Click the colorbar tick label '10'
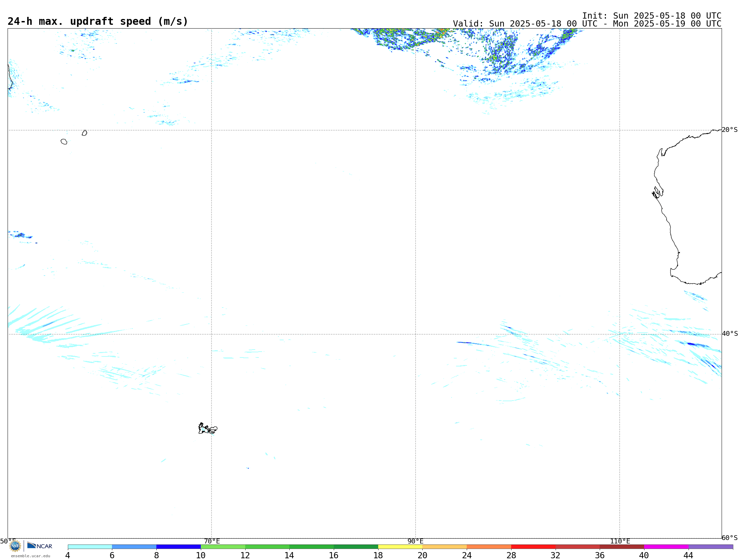This screenshot has width=744, height=560. point(201,556)
